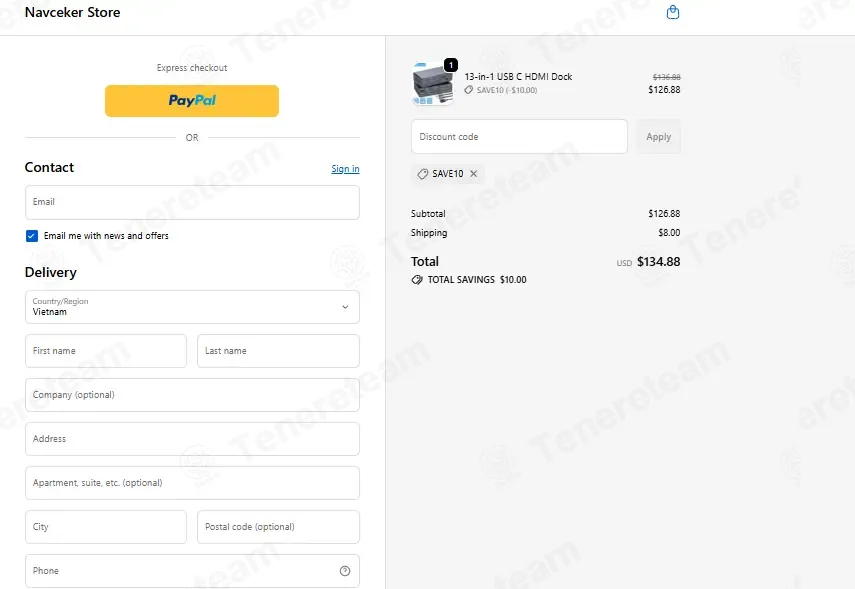Open the shopping bag cart icon
Viewport: 855px width, 589px height.
coord(673,12)
